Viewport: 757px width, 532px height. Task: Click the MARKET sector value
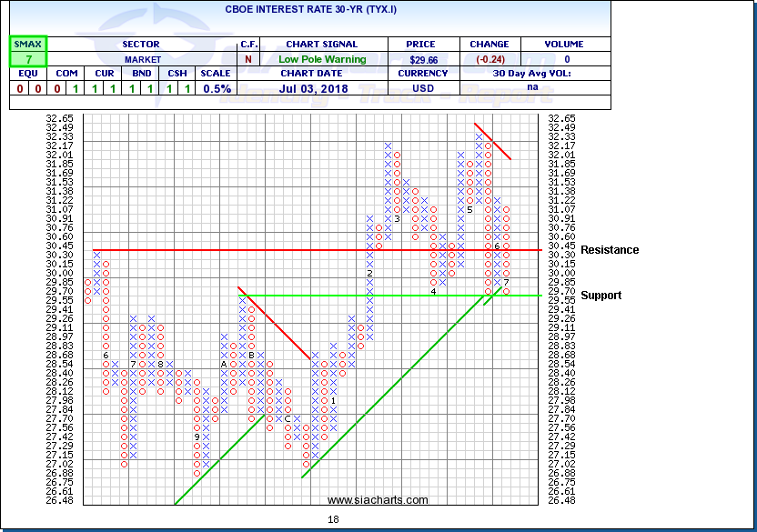pyautogui.click(x=140, y=59)
